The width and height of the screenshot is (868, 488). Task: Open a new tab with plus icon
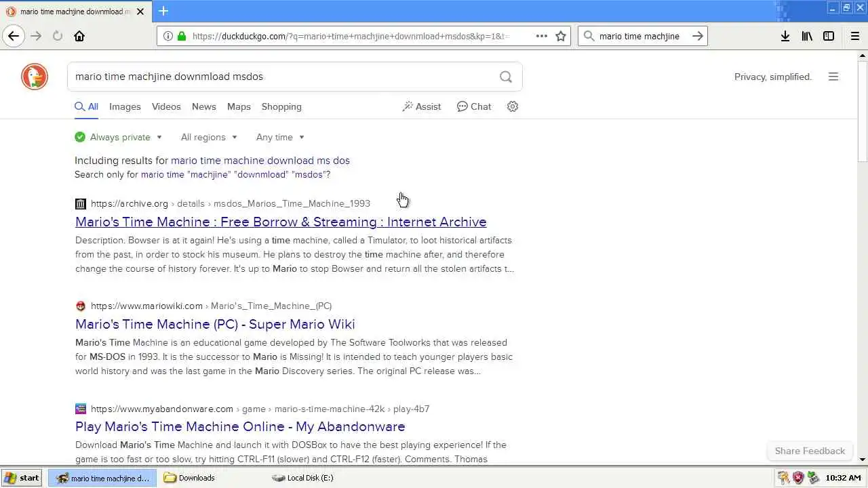coord(163,11)
